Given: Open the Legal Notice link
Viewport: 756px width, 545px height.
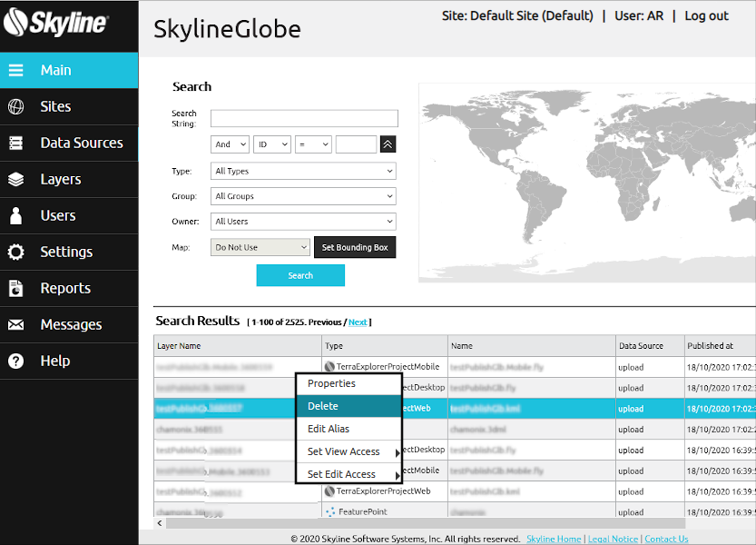Looking at the screenshot, I should pyautogui.click(x=613, y=539).
